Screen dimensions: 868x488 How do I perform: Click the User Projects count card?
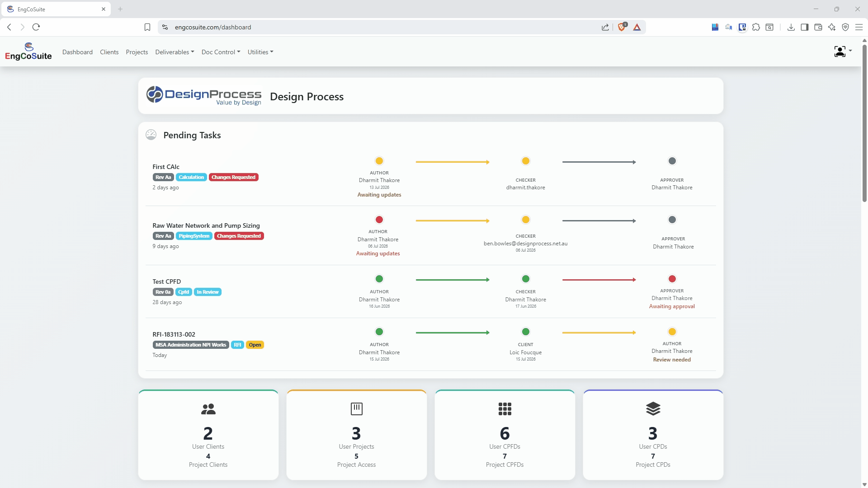coord(357,435)
